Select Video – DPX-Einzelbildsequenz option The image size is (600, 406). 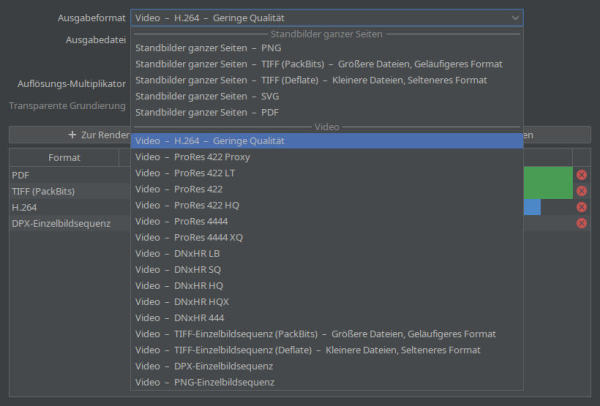(x=327, y=366)
